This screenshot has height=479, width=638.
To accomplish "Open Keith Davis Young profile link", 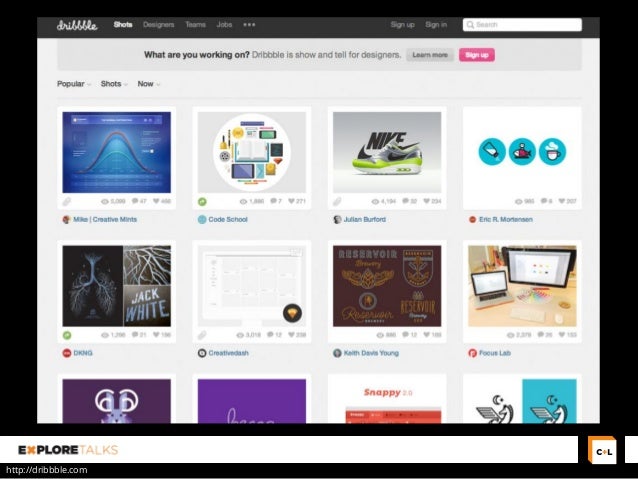I will pos(371,353).
